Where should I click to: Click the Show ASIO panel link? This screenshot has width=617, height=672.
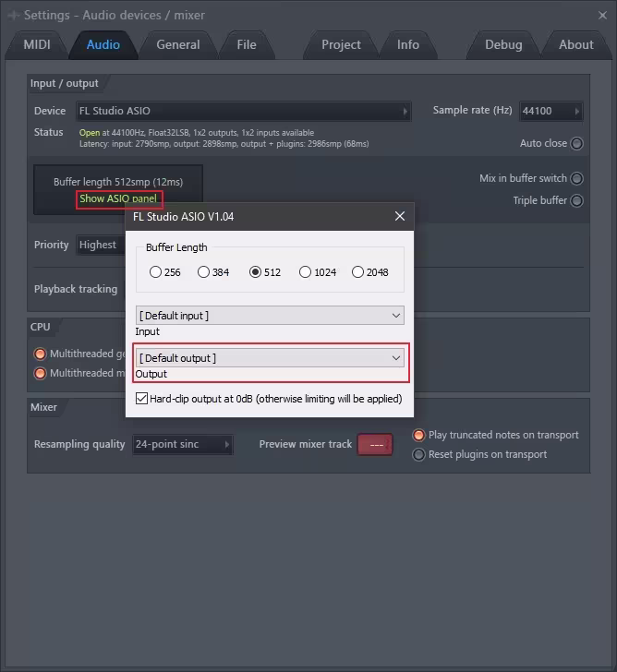click(119, 198)
